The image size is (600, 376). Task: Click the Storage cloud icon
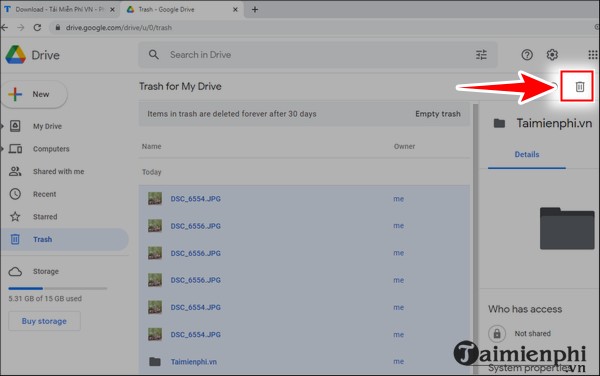click(x=15, y=272)
